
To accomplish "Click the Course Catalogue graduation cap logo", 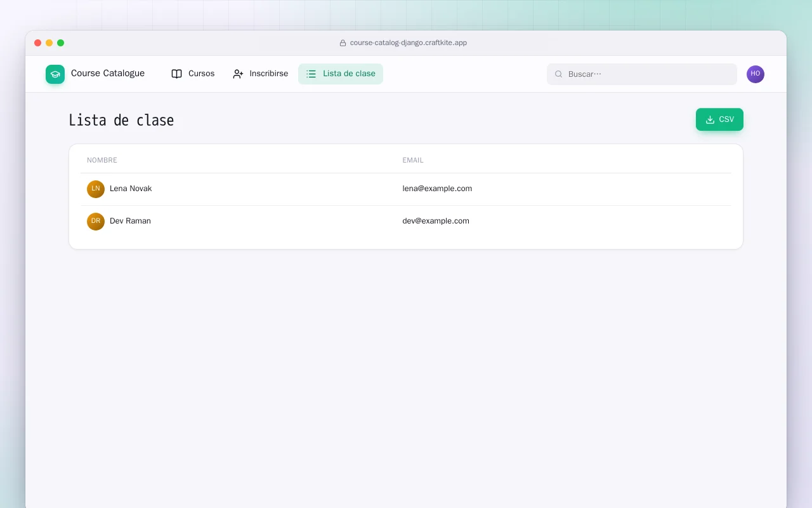I will 55,74.
